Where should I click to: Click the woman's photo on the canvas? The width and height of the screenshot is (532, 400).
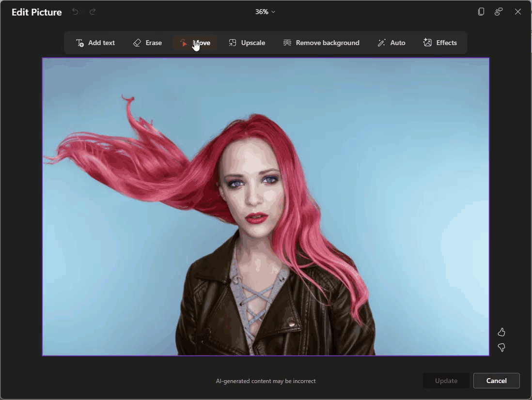click(x=266, y=207)
